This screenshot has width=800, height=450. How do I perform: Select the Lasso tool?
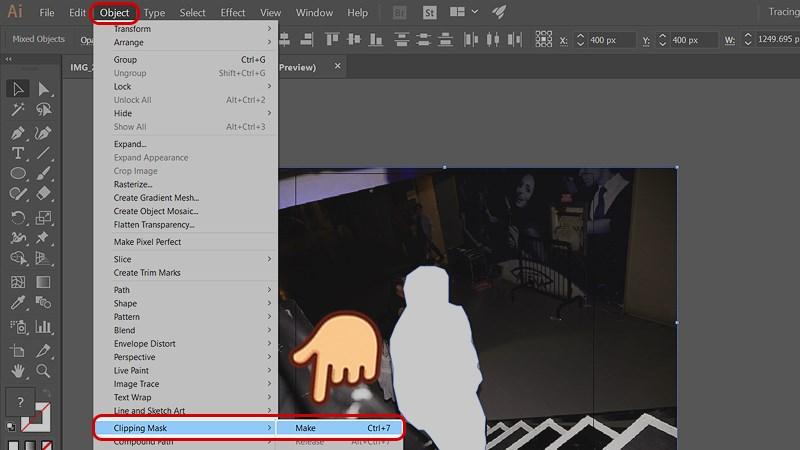coord(43,109)
